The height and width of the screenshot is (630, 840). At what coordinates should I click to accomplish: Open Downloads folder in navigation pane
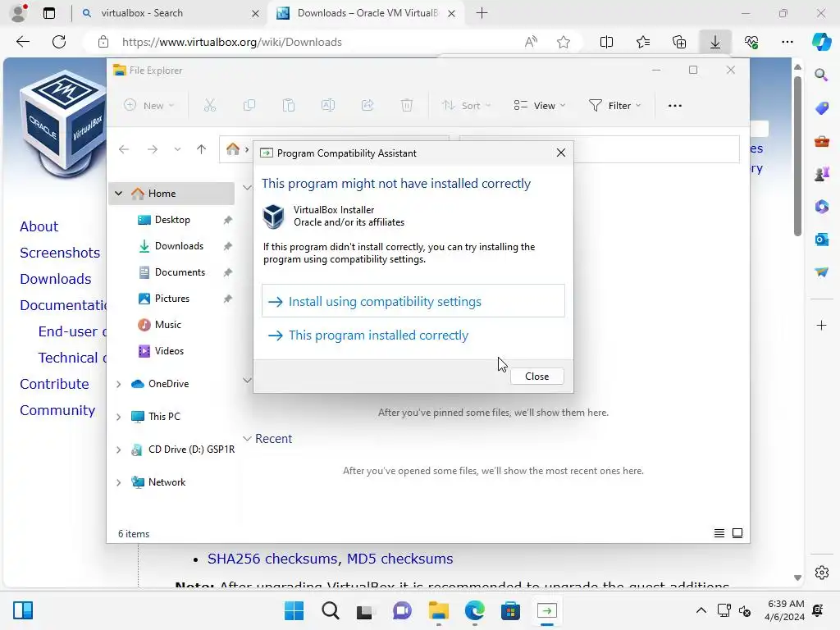tap(179, 246)
